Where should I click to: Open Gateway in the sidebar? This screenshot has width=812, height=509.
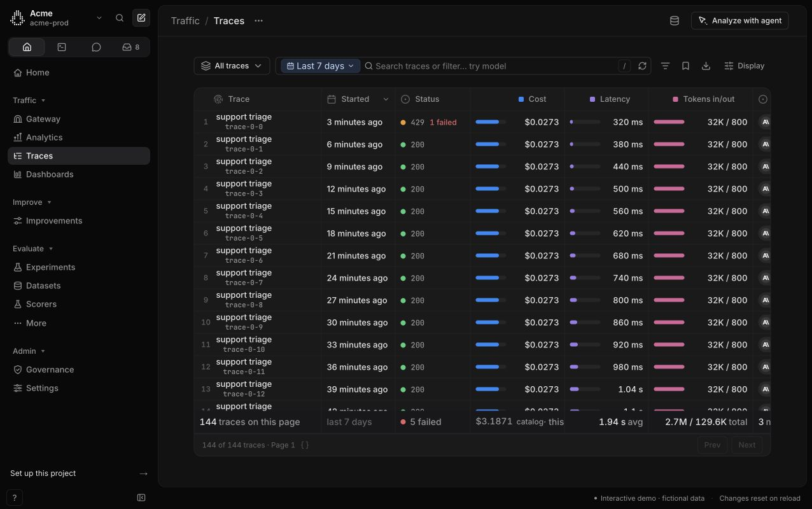[x=79, y=119]
